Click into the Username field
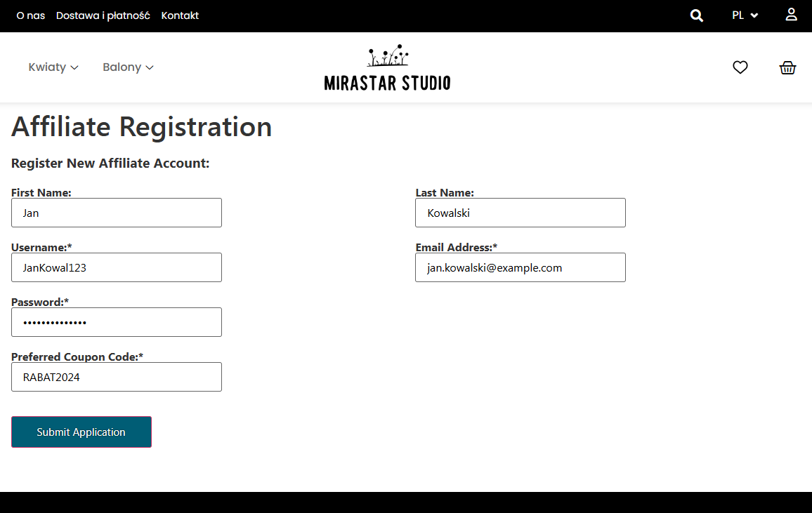Viewport: 812px width, 513px height. (117, 267)
